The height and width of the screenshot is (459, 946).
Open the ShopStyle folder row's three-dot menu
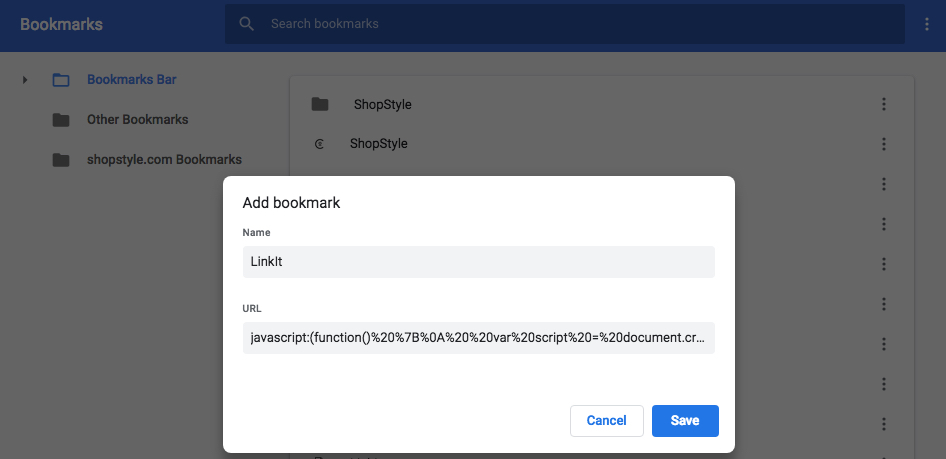click(884, 104)
